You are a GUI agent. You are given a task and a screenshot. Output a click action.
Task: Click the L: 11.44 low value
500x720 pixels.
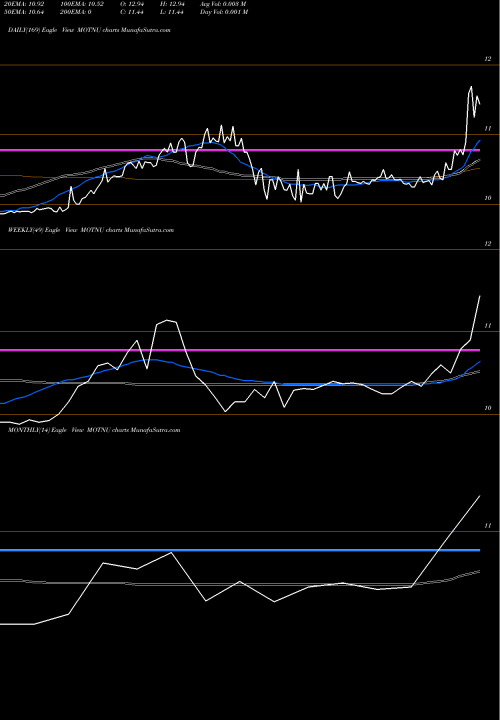[172, 12]
